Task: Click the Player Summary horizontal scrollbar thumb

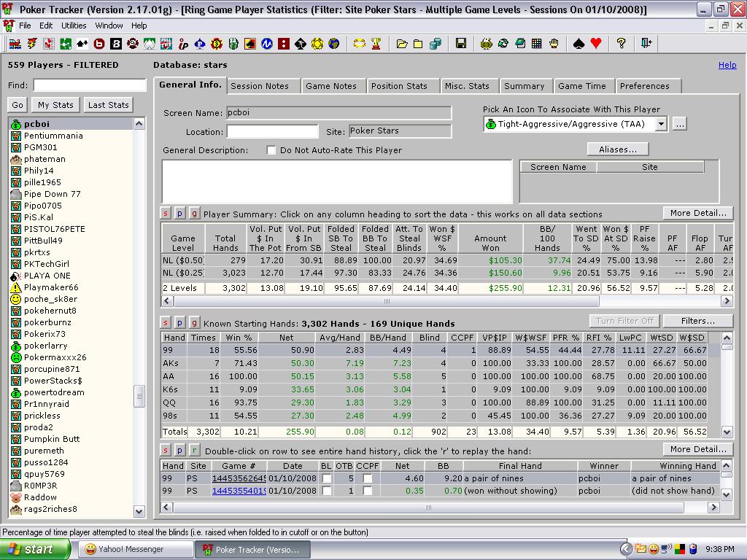Action: coord(387,301)
